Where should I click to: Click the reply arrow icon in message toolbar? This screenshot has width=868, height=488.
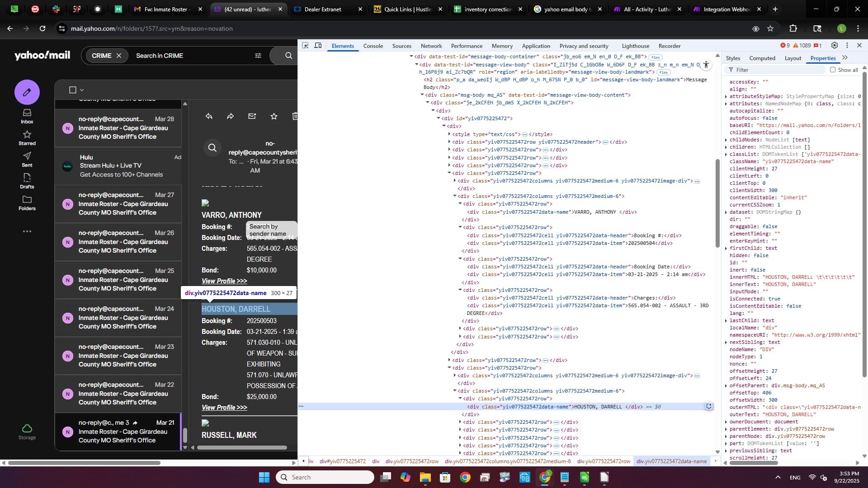[209, 116]
